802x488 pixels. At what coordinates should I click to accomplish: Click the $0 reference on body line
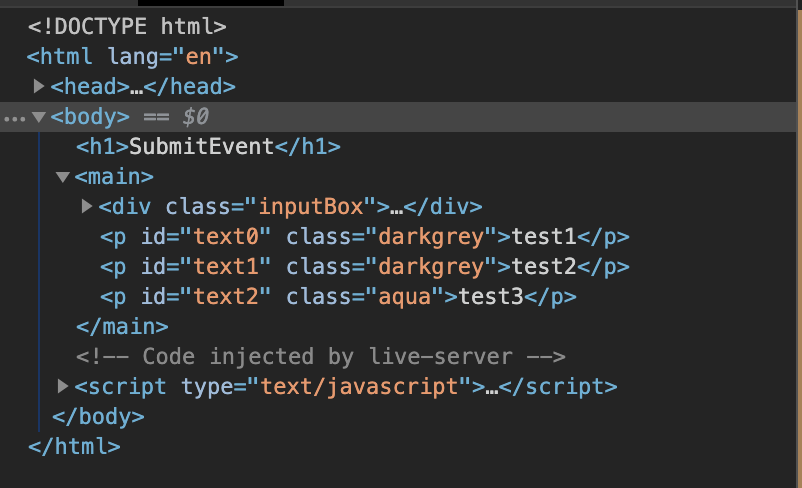point(195,117)
